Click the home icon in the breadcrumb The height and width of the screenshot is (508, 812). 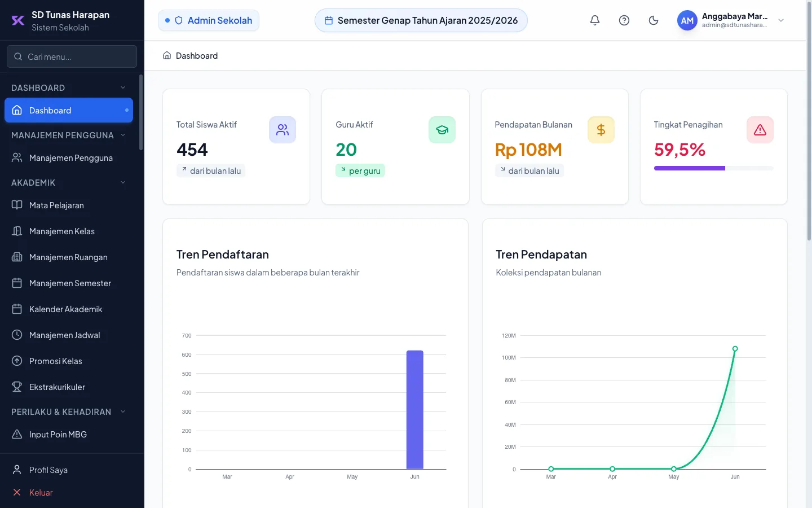[167, 55]
